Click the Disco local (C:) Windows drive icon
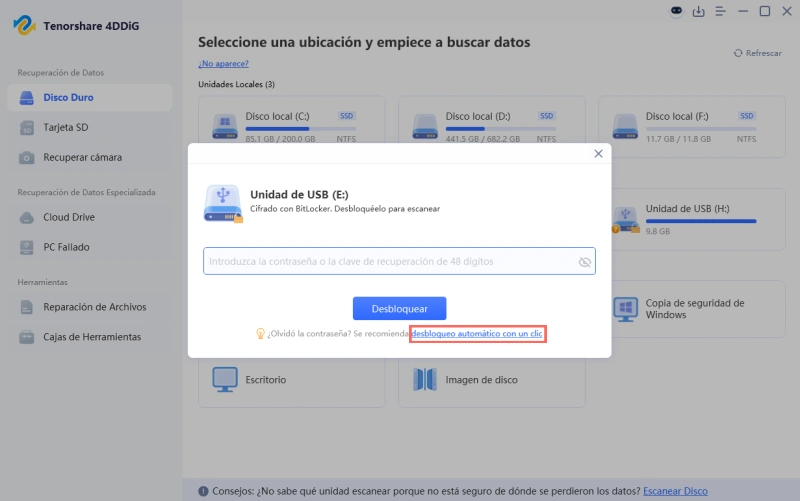 (x=225, y=127)
